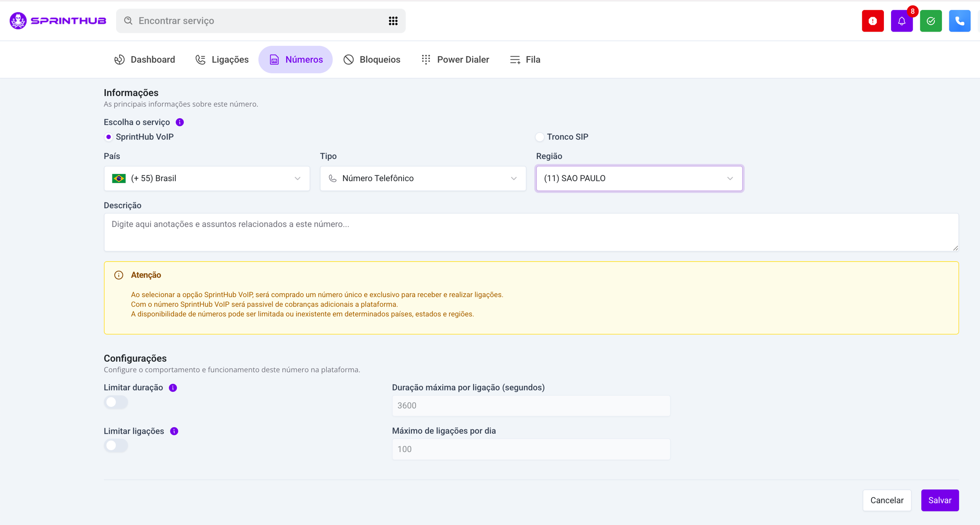Click the Cancelar button
980x525 pixels.
(x=887, y=500)
